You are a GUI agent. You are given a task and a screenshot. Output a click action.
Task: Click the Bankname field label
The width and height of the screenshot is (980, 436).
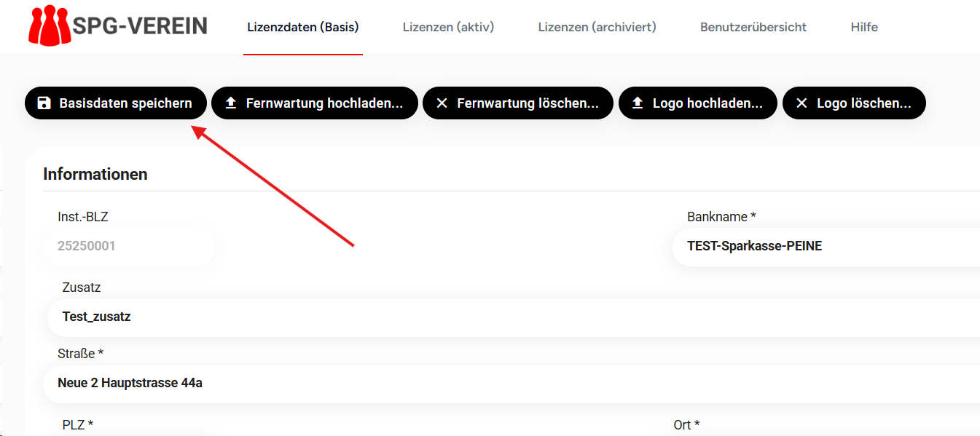point(721,217)
